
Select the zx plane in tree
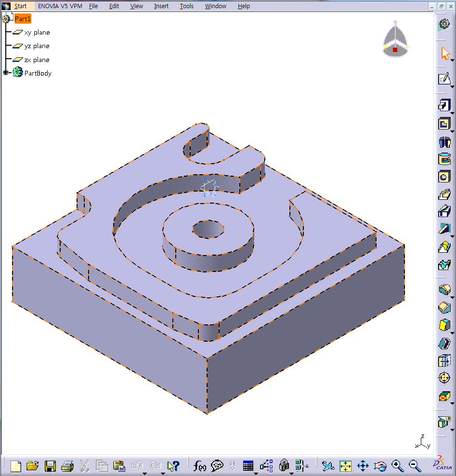(37, 60)
